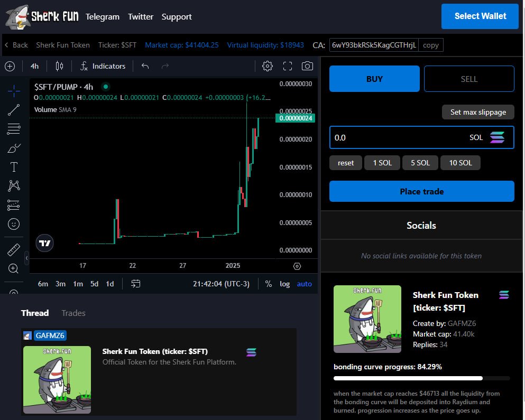Collapse the drawing toolbar side arrow

[x=27, y=258]
